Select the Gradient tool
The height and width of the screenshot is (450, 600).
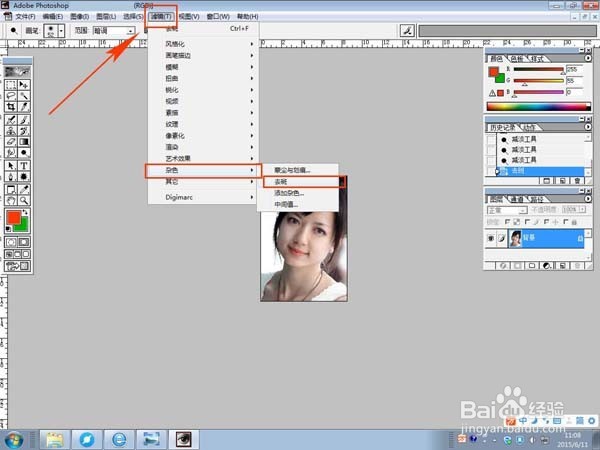coord(24,142)
